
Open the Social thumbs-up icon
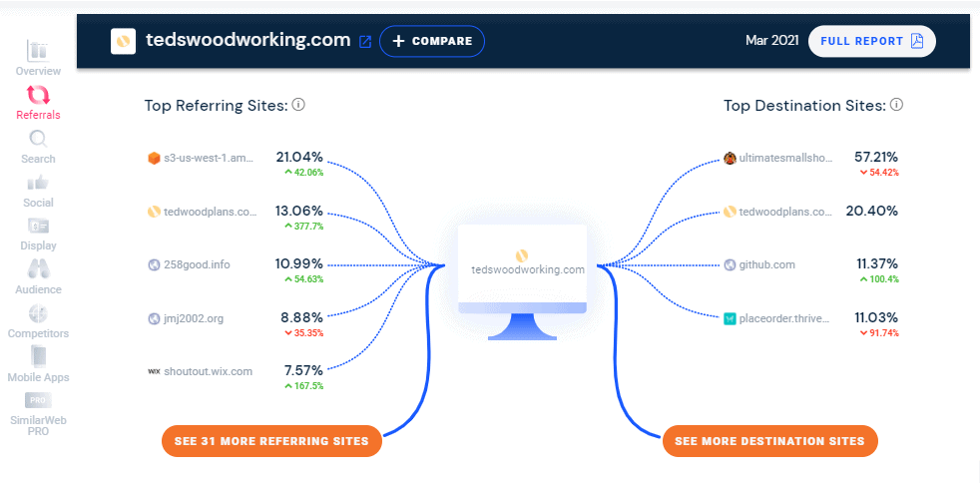pos(38,183)
